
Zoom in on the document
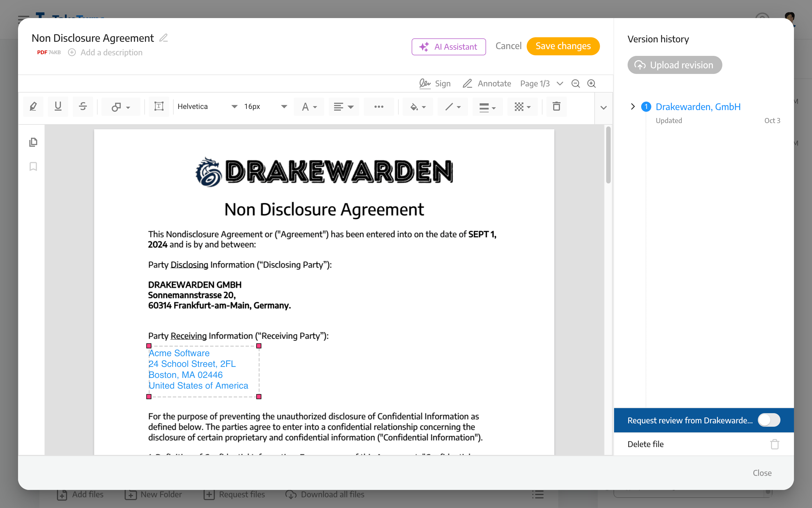pos(592,83)
